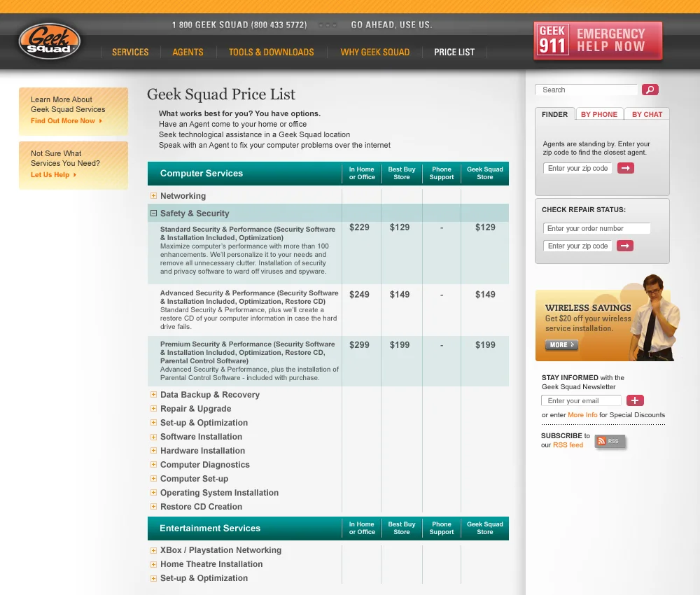The width and height of the screenshot is (700, 595).
Task: Expand Operating System Installation
Action: (x=153, y=493)
